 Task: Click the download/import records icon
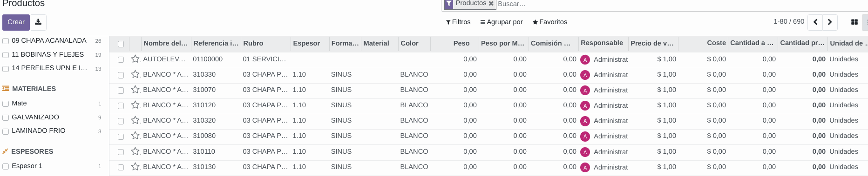38,22
